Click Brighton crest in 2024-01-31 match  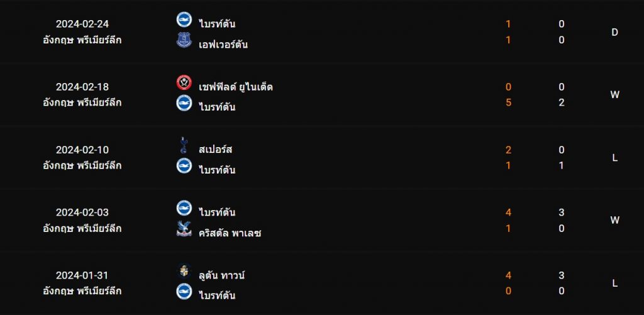(x=184, y=291)
